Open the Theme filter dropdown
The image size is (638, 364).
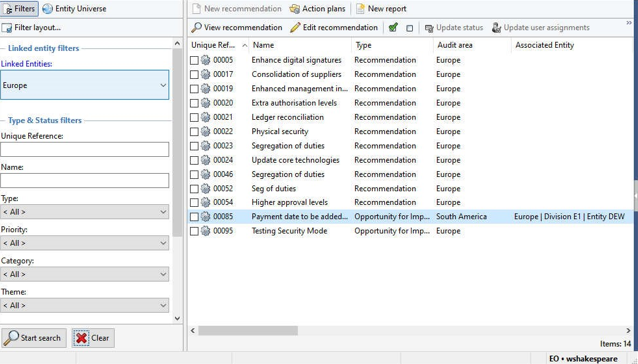(85, 305)
